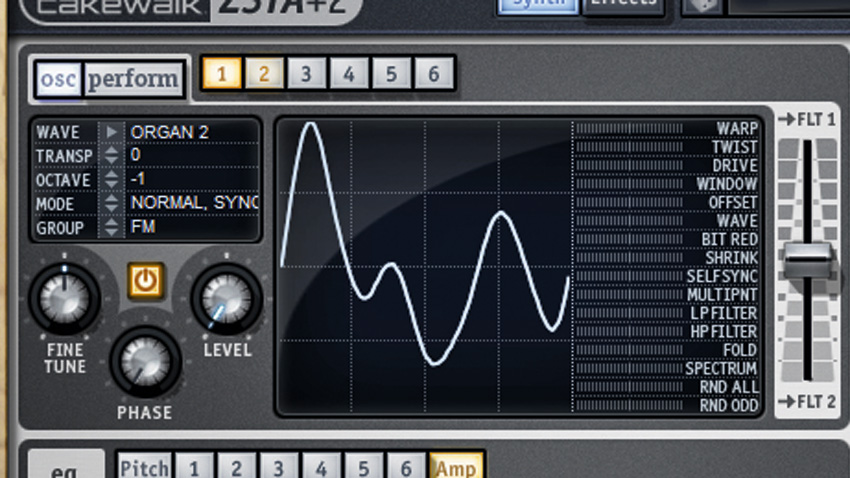Click the FINE TUNE knob
Screen dimensions: 850x478
coord(65,299)
